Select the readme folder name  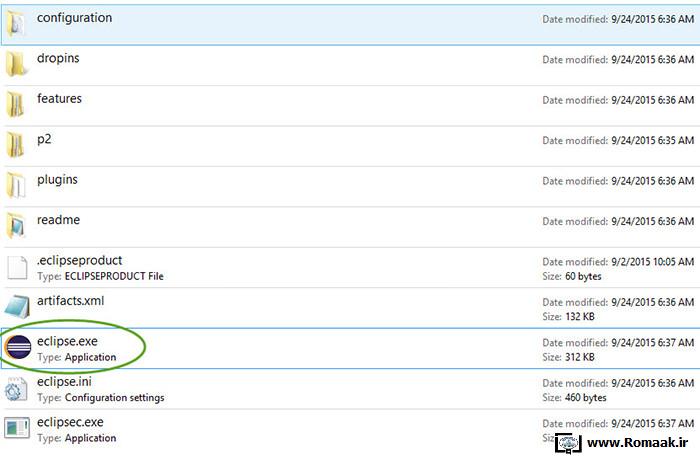58,220
